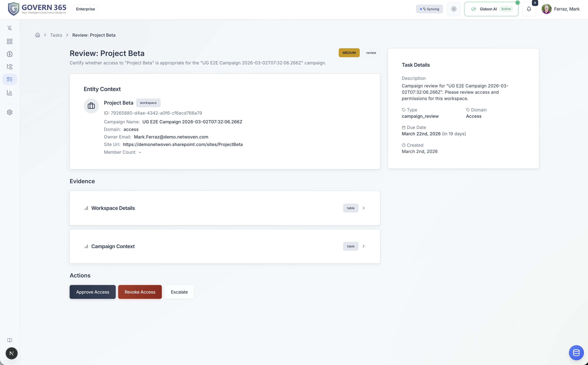Go to Tasks in breadcrumb
Image resolution: width=588 pixels, height=365 pixels.
pos(56,35)
